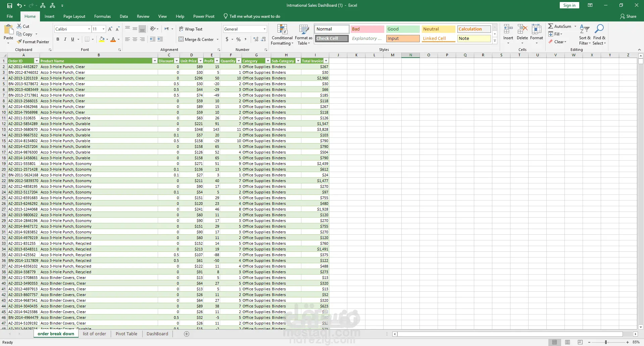644x346 pixels.
Task: Decrease font size with the small A
Action: [x=117, y=29]
